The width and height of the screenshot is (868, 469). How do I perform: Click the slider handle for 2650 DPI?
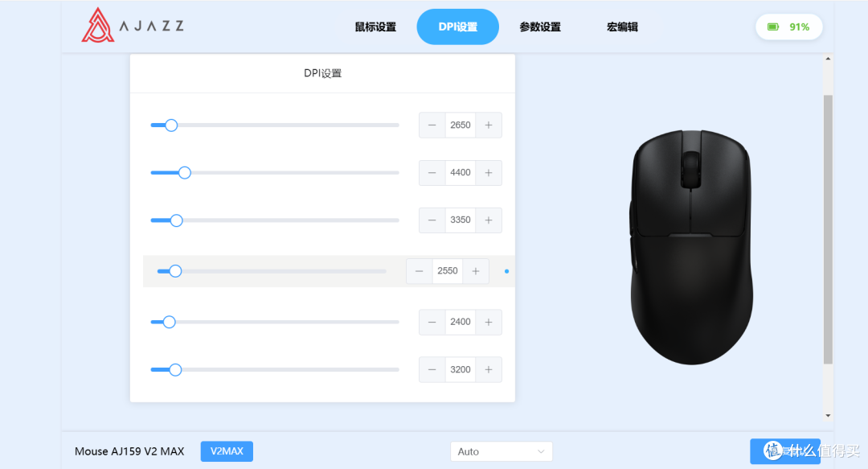pyautogui.click(x=172, y=125)
